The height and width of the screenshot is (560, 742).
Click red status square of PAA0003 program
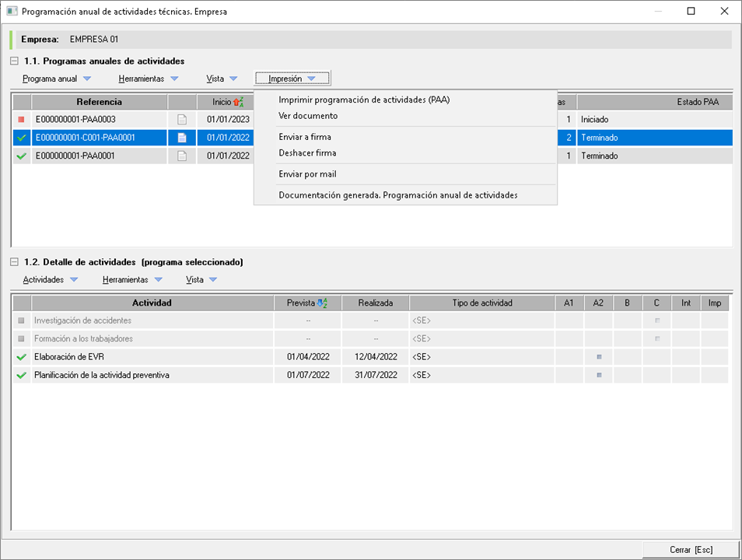pyautogui.click(x=21, y=120)
